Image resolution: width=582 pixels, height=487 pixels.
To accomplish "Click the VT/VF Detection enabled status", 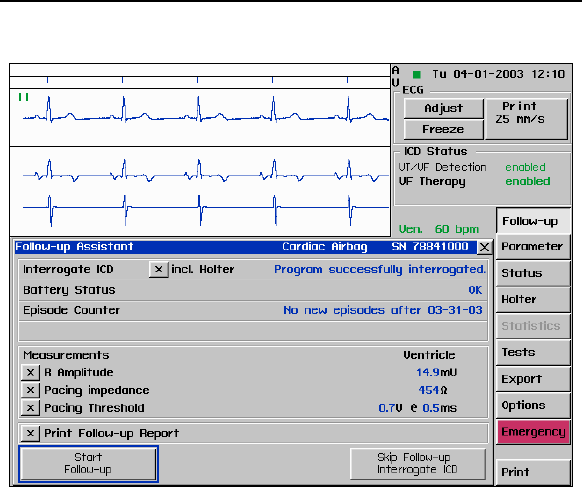I will tap(525, 167).
